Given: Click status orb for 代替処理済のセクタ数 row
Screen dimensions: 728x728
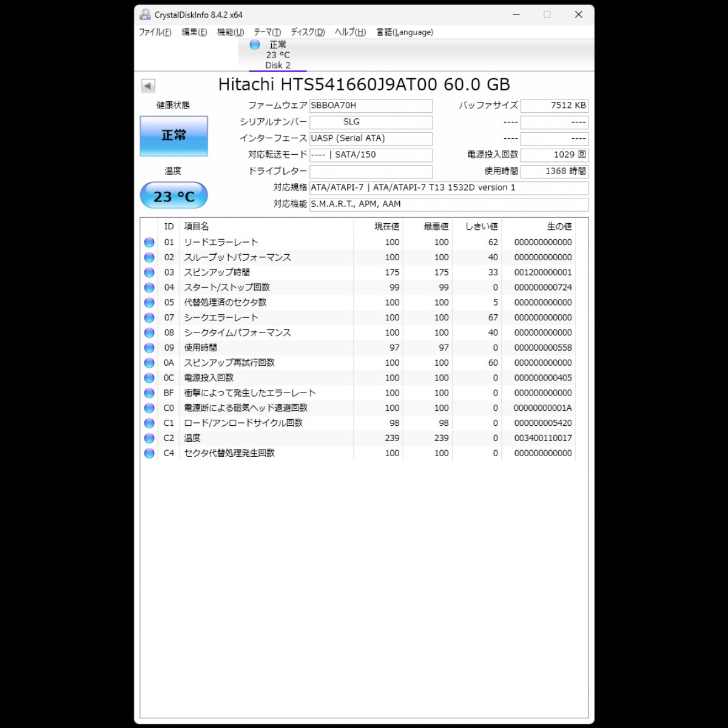Looking at the screenshot, I should click(149, 303).
